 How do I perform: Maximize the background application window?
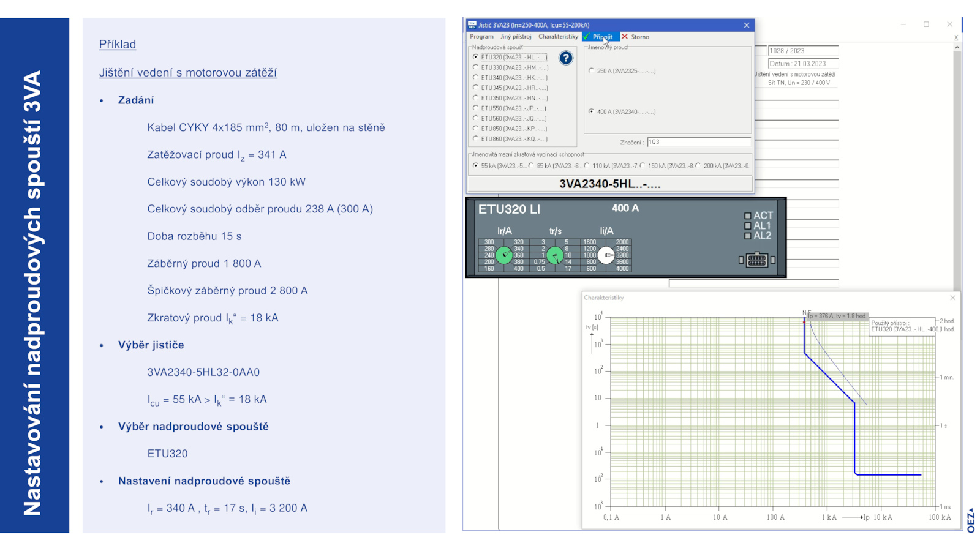926,24
